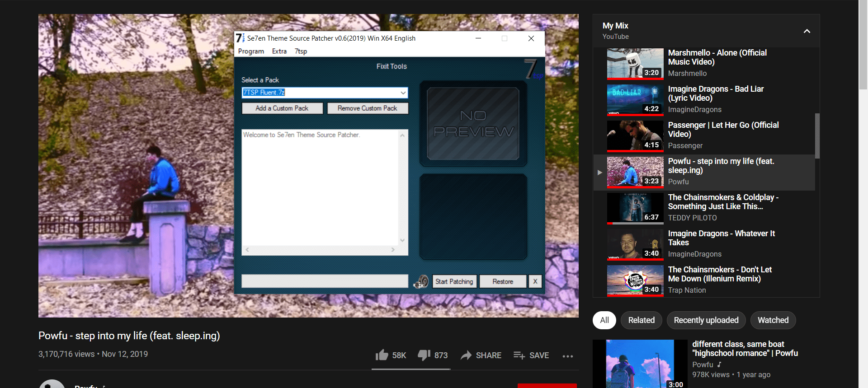Open the 7tsp menu
Image resolution: width=868 pixels, height=388 pixels.
pos(301,51)
